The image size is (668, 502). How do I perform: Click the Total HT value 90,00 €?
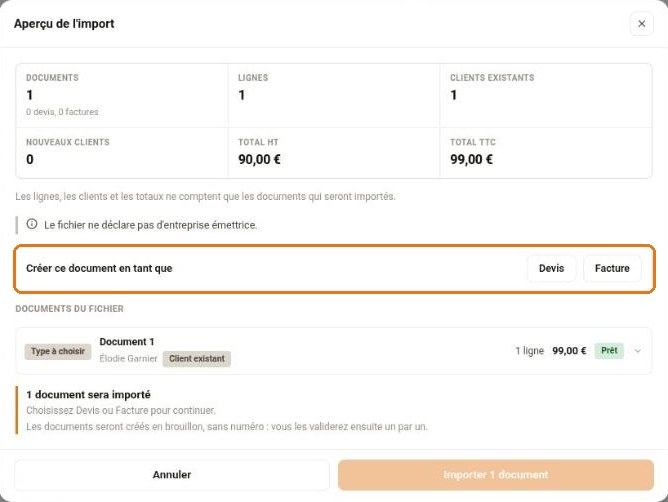(x=259, y=159)
